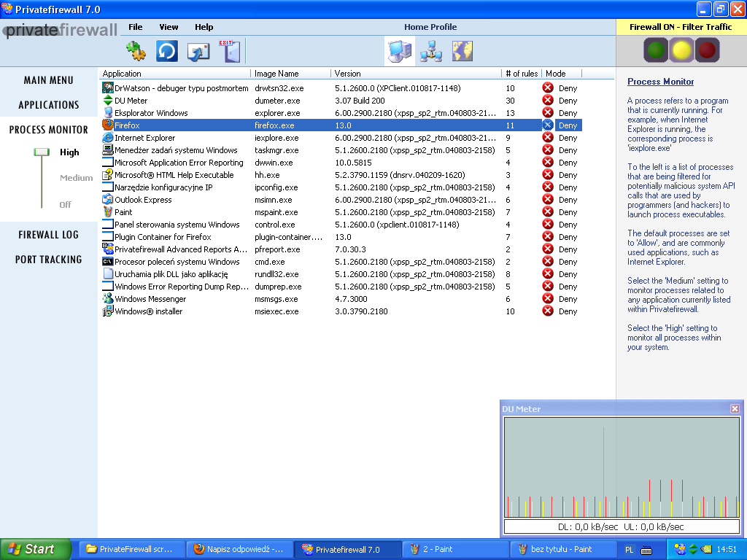
Task: Click the Deny icon for msmsgs.exe
Action: point(548,298)
